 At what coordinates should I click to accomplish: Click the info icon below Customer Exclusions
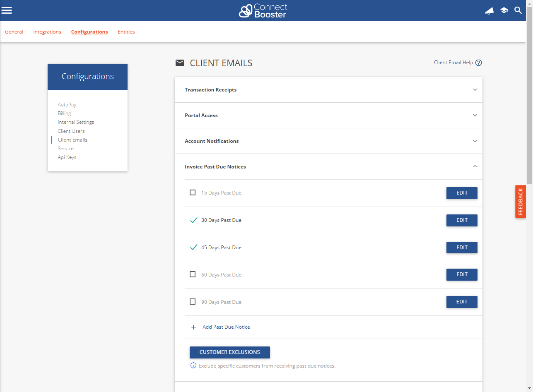[x=193, y=366]
